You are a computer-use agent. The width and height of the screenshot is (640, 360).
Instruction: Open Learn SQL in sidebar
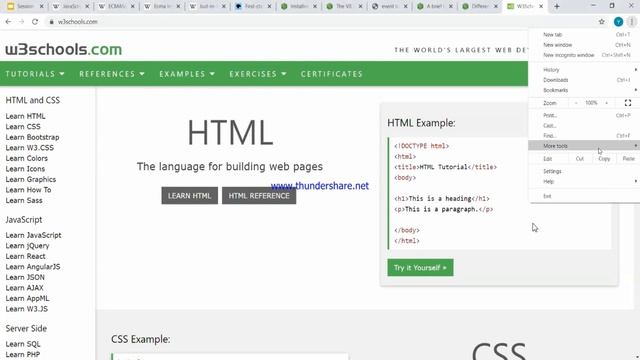click(23, 344)
